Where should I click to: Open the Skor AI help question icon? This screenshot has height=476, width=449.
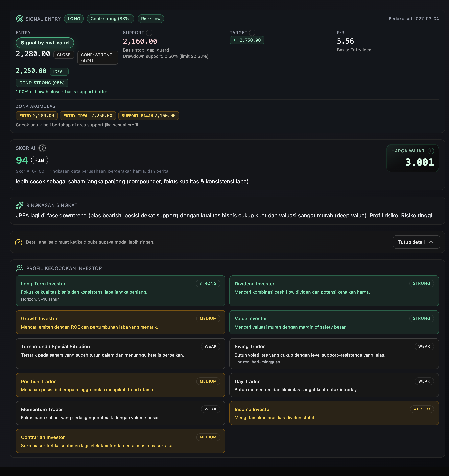pos(42,148)
